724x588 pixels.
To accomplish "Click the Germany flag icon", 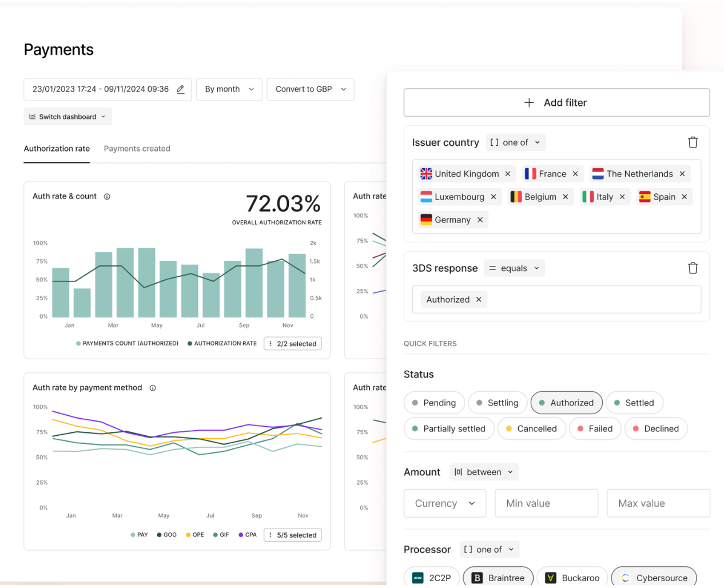I will [426, 220].
